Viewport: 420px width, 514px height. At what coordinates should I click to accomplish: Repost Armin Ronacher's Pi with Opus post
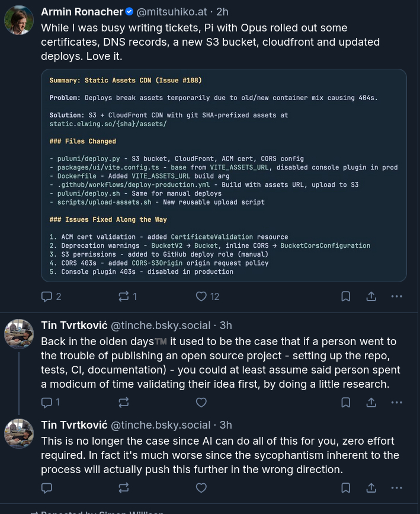tap(124, 296)
